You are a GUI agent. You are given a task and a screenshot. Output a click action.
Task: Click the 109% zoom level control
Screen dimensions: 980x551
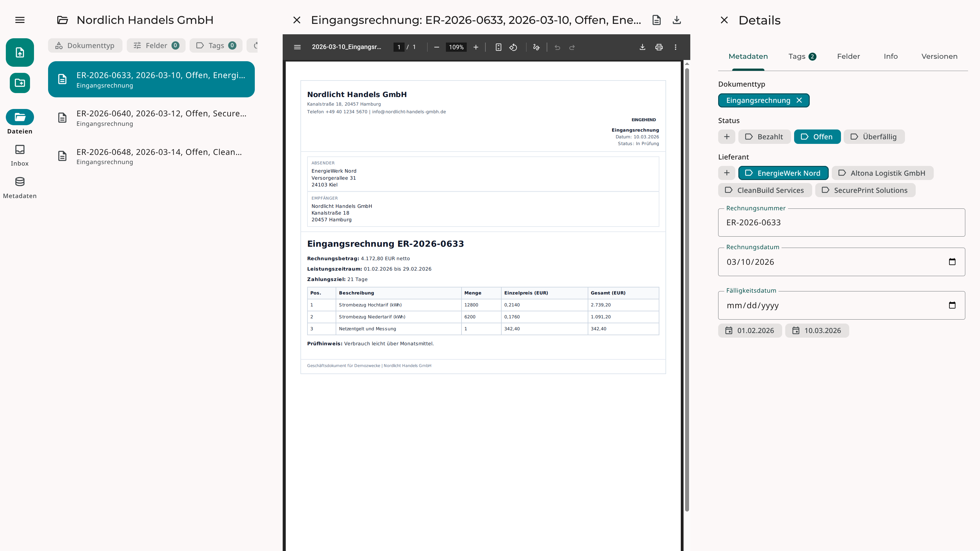pyautogui.click(x=456, y=47)
